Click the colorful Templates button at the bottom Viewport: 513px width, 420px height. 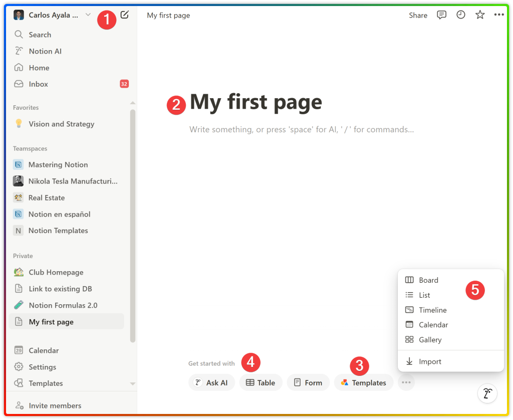(x=364, y=383)
